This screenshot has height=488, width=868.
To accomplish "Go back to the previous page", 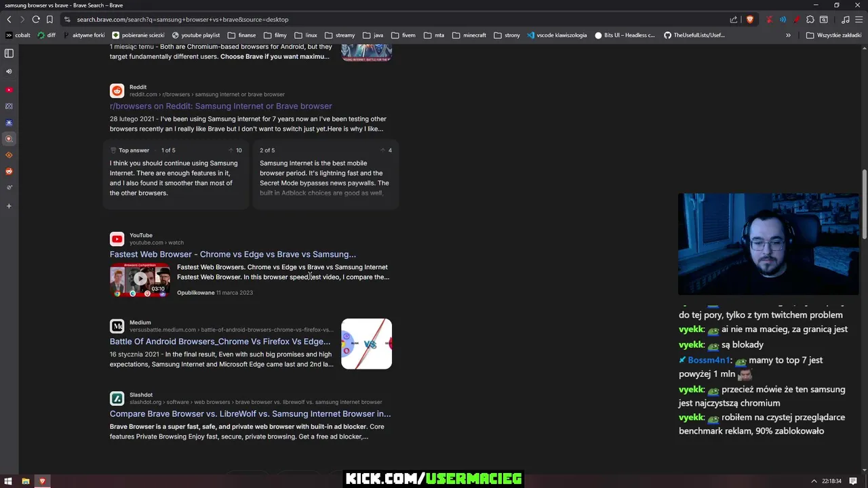I will [9, 20].
